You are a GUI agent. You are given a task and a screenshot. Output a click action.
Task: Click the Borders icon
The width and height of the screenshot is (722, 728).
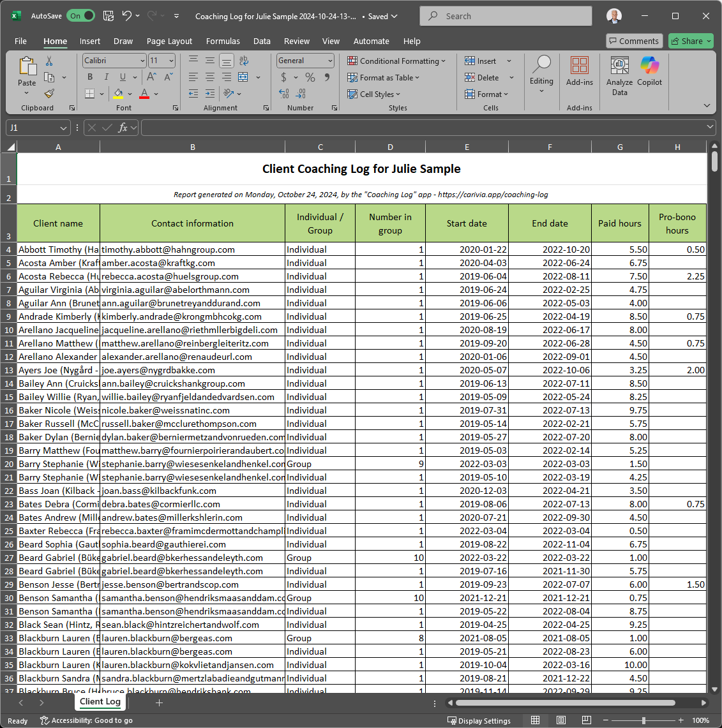89,94
